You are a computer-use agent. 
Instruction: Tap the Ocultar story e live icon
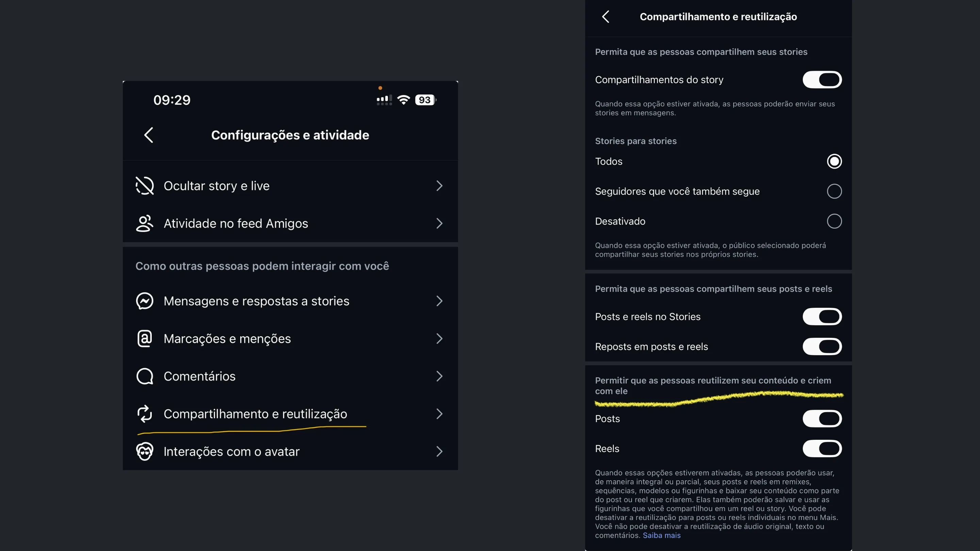145,186
